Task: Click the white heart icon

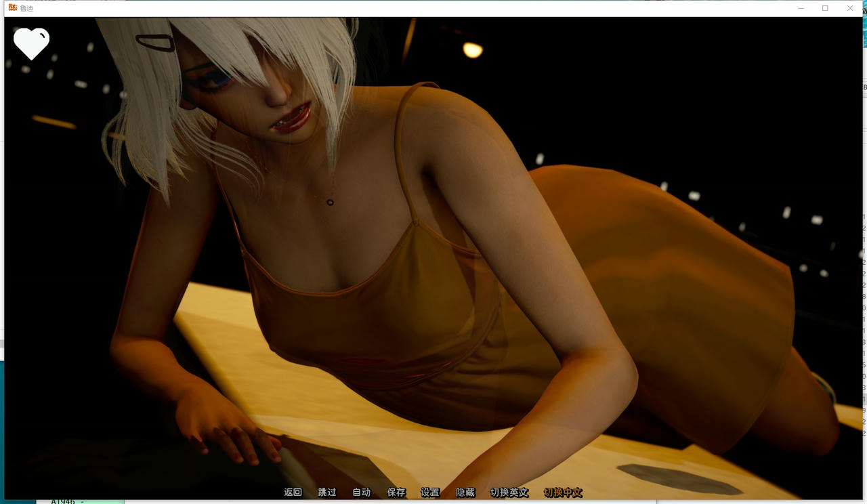Action: (31, 42)
